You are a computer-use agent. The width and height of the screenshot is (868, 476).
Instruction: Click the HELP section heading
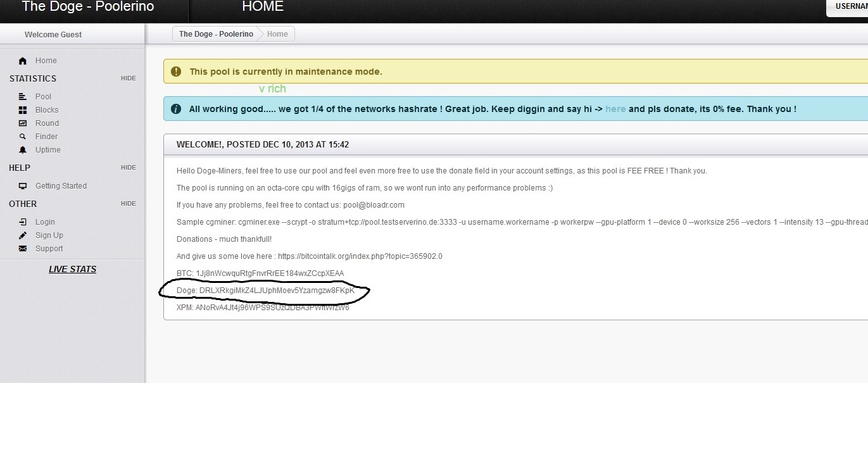(20, 168)
